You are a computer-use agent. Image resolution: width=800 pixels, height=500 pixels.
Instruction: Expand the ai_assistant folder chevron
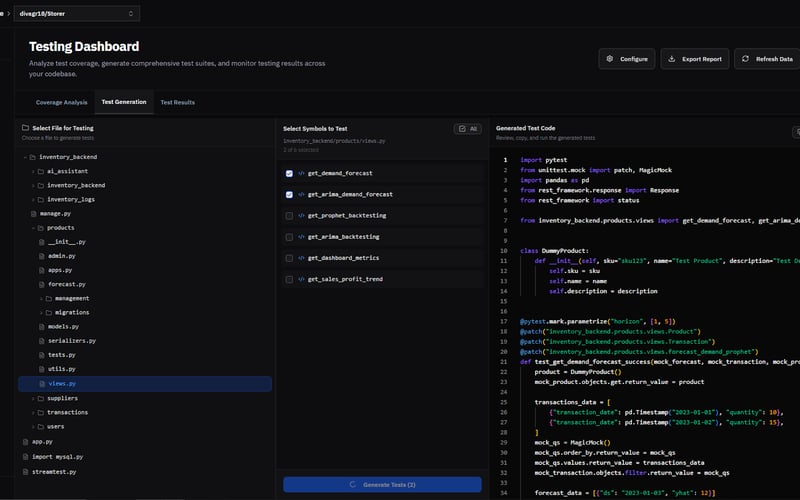[33, 171]
